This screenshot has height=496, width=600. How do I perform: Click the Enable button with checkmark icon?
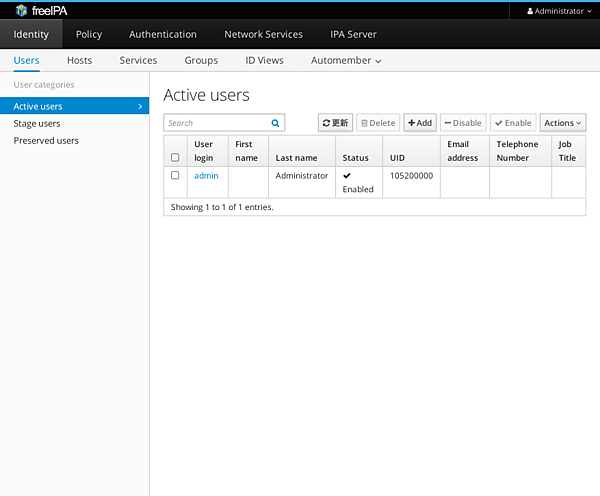coord(512,123)
